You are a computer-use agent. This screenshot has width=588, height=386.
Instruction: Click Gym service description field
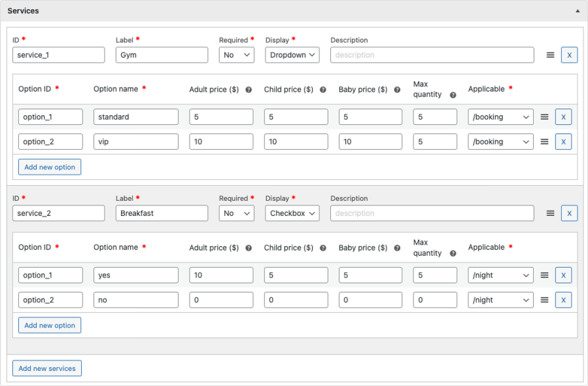click(432, 55)
